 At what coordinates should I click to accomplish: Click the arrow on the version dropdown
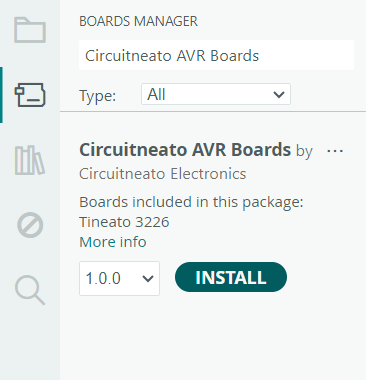point(148,278)
